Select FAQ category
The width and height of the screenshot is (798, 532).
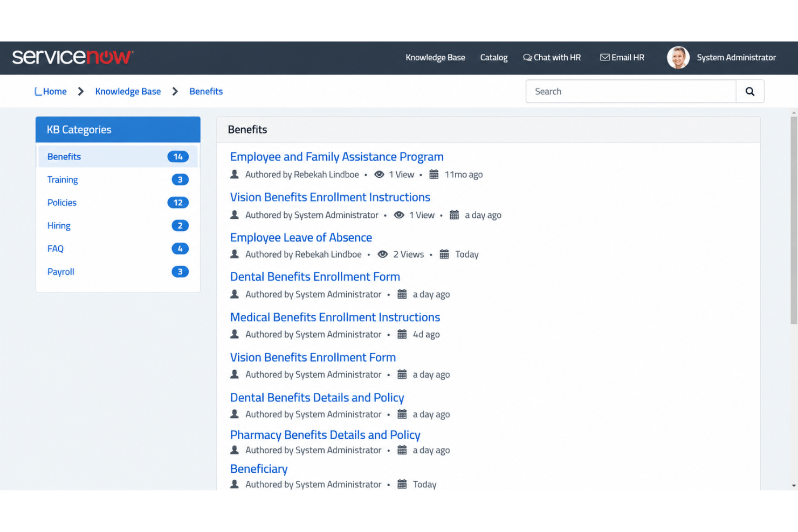click(118, 248)
